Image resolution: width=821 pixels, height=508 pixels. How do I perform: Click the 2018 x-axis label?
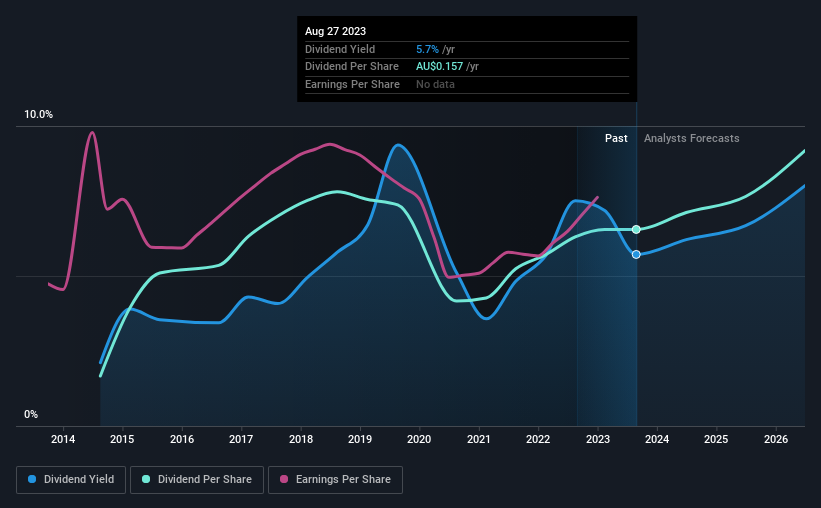[301, 439]
